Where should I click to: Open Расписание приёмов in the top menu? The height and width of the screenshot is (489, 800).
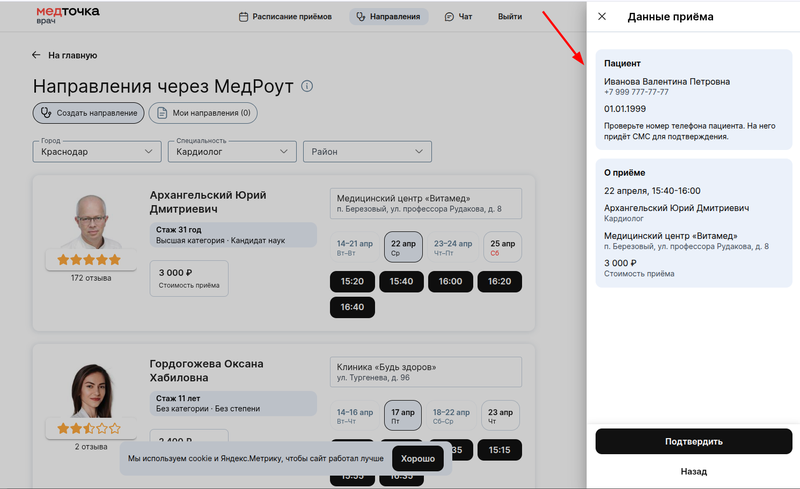click(x=285, y=17)
